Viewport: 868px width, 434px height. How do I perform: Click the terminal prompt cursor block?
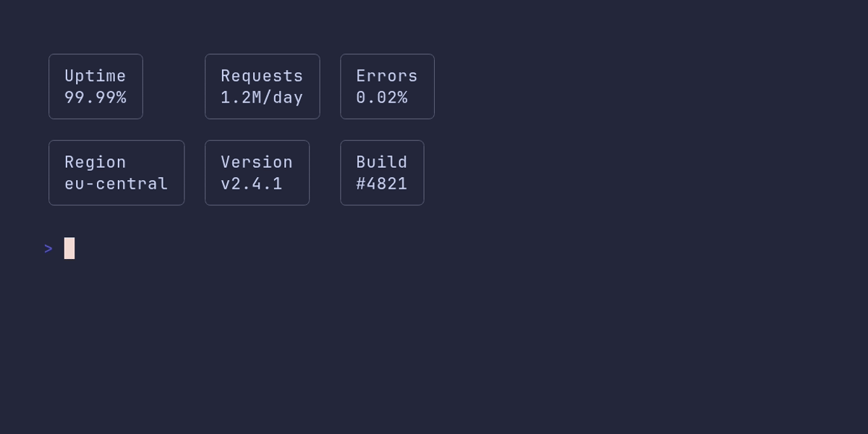pyautogui.click(x=69, y=248)
